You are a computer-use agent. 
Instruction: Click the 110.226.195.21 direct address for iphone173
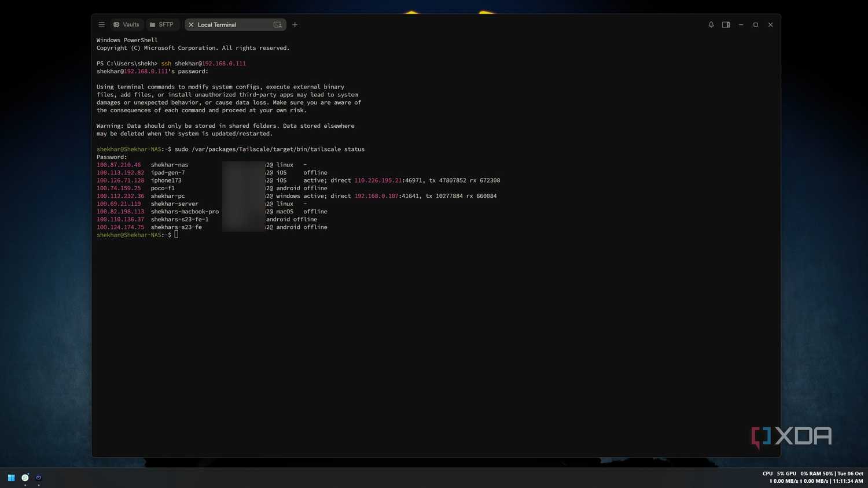(378, 180)
